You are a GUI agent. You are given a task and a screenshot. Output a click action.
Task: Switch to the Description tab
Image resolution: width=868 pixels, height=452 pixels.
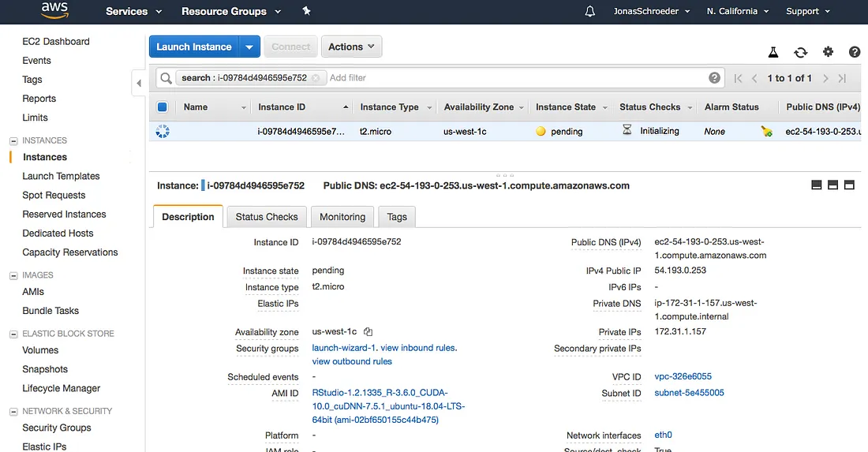click(x=189, y=217)
